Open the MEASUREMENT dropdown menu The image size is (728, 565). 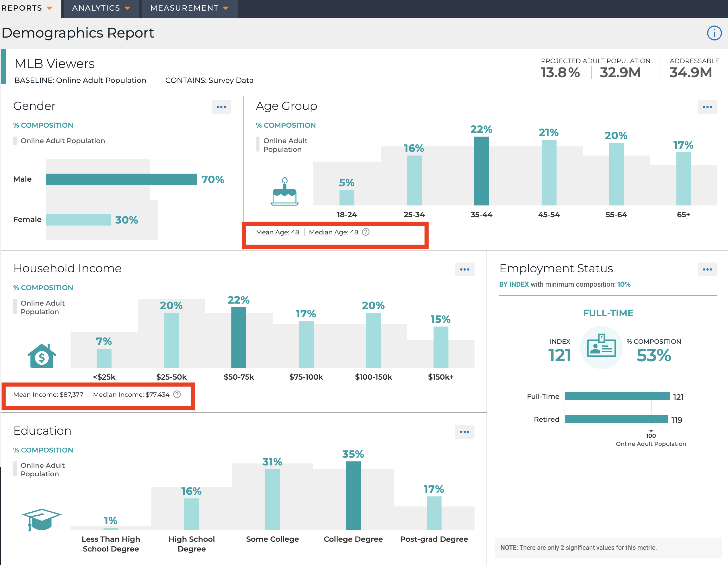click(189, 8)
